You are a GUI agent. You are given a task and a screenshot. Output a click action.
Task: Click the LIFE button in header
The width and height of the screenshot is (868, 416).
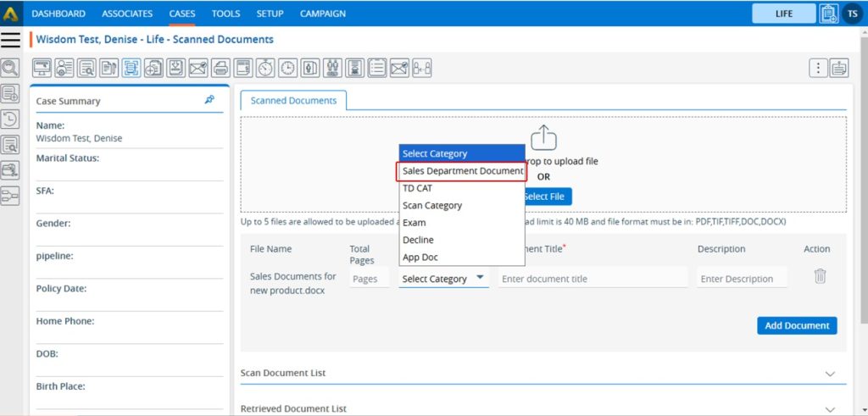coord(783,14)
